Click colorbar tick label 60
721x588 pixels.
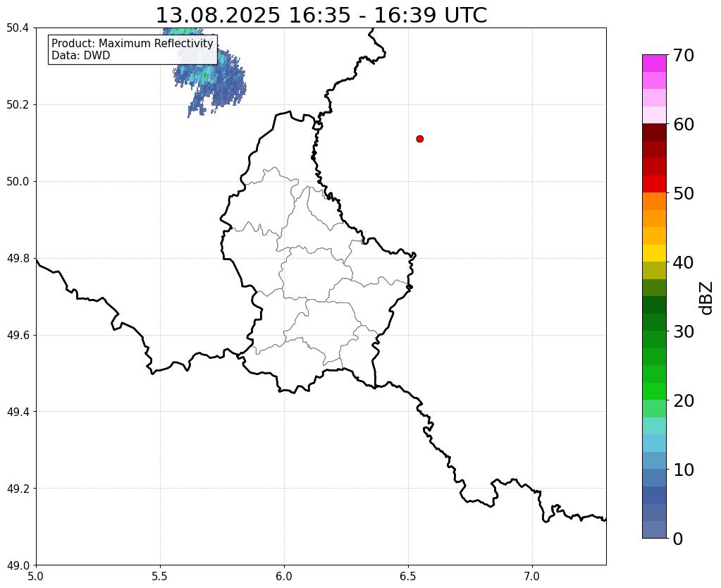click(x=684, y=124)
